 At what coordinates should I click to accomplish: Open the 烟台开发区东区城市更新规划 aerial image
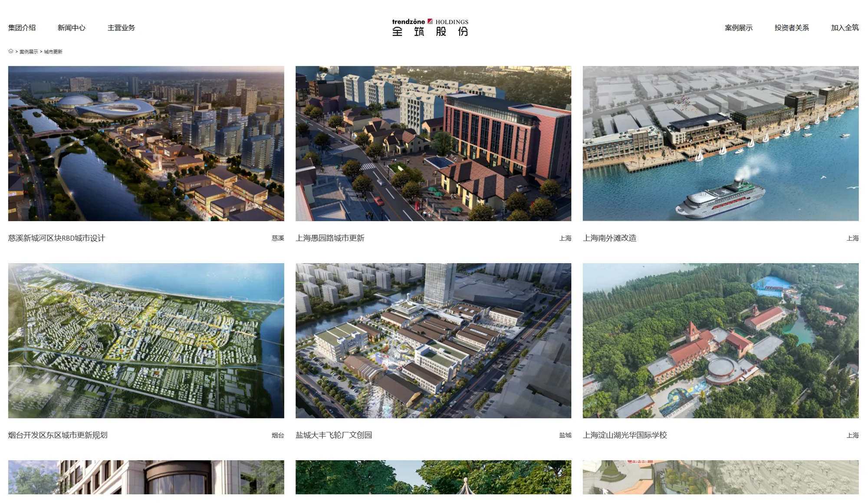tap(146, 340)
